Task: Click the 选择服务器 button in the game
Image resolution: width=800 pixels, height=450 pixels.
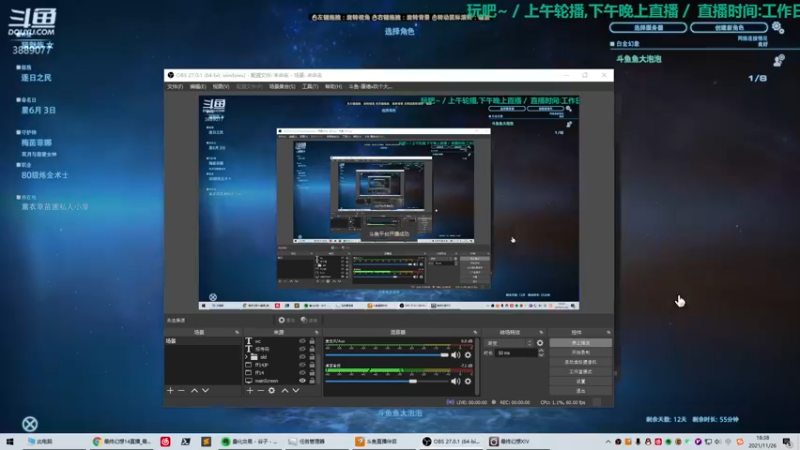Action: [648, 28]
